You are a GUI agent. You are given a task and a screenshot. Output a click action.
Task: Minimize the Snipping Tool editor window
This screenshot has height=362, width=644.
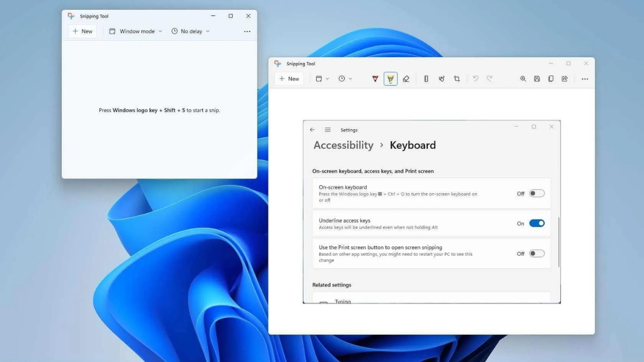551,63
